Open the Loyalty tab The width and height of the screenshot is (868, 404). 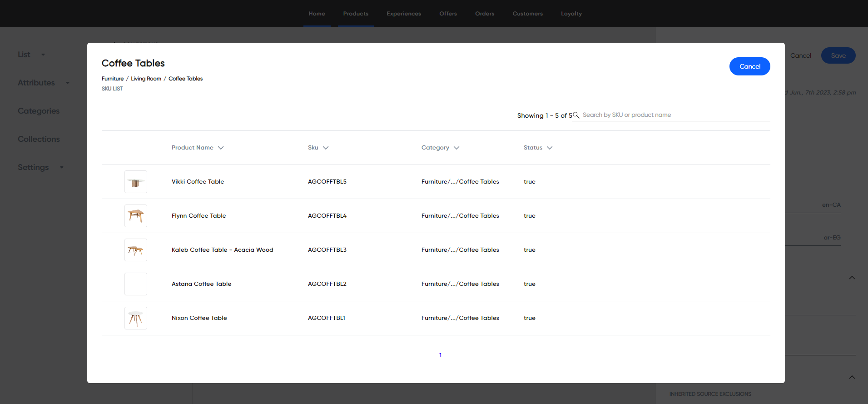coord(571,14)
